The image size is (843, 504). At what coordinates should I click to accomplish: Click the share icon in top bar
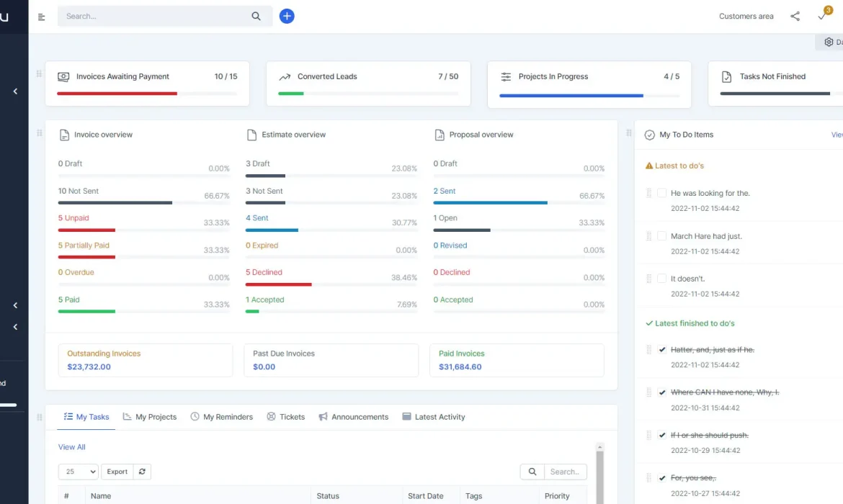(x=795, y=16)
